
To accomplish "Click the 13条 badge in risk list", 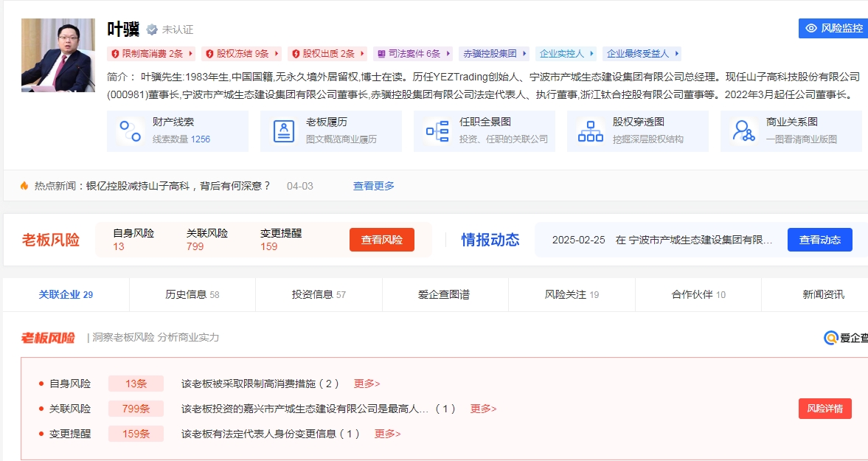I will coord(136,384).
